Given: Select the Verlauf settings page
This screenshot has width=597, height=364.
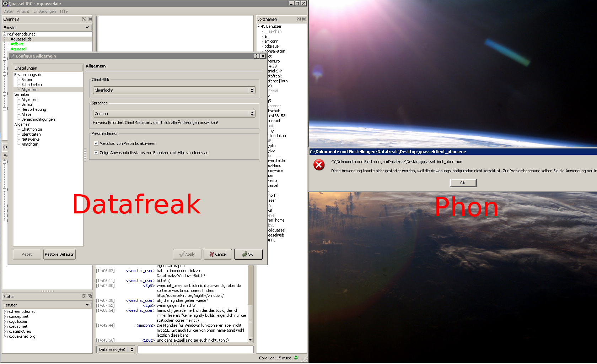Looking at the screenshot, I should [x=27, y=104].
